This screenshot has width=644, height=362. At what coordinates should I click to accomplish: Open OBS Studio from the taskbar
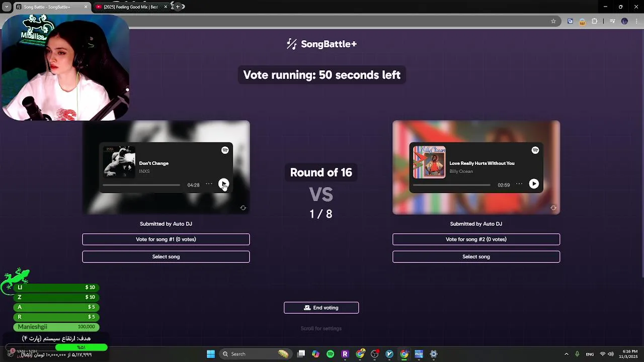tap(374, 354)
